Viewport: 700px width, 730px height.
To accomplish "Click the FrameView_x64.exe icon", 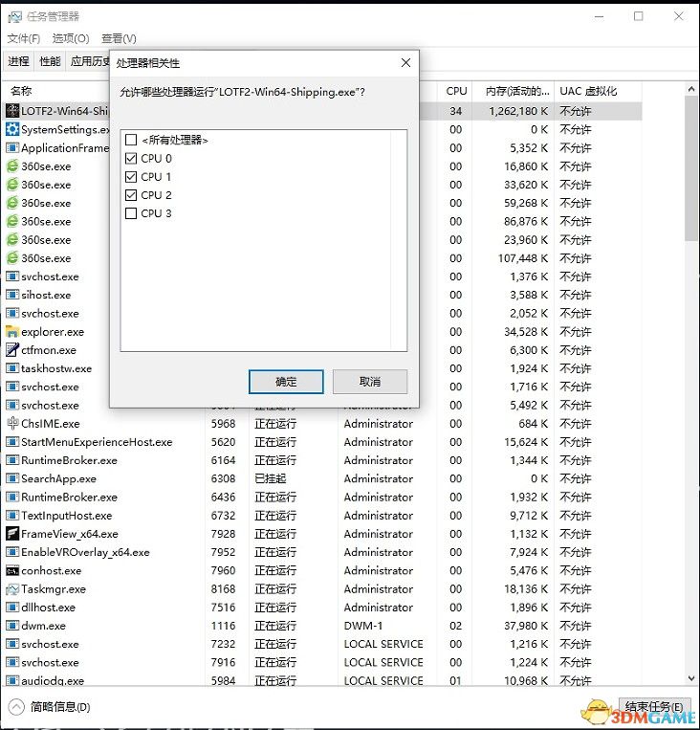I will coord(12,534).
